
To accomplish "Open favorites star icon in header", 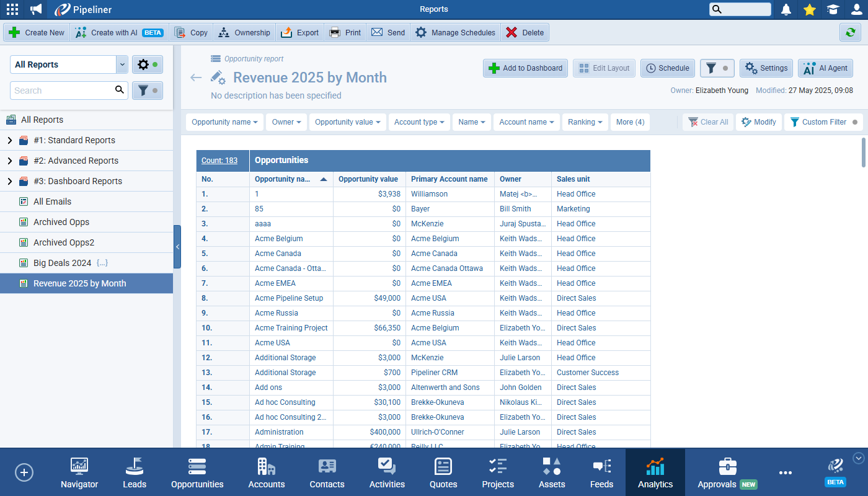I will tap(809, 9).
